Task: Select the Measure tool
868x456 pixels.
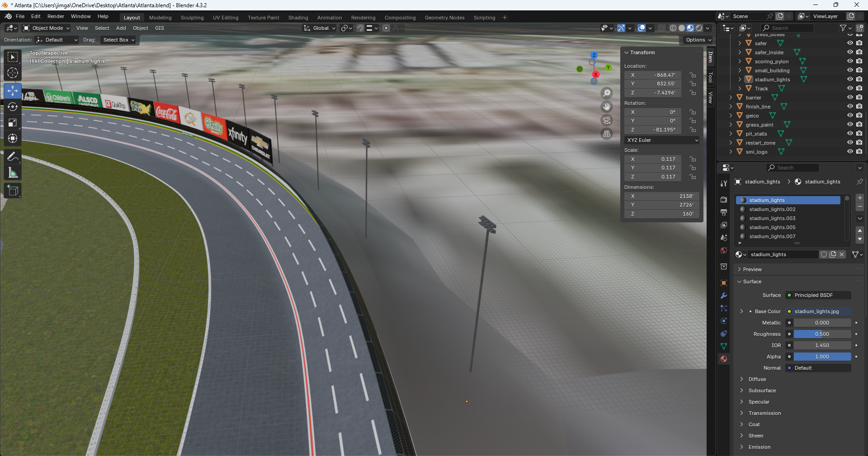Action: coord(13,173)
